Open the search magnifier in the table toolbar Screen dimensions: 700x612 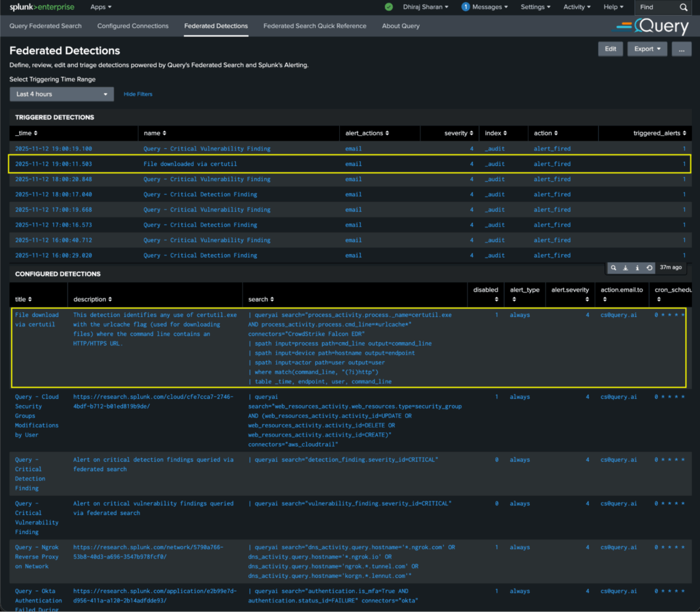coord(613,268)
